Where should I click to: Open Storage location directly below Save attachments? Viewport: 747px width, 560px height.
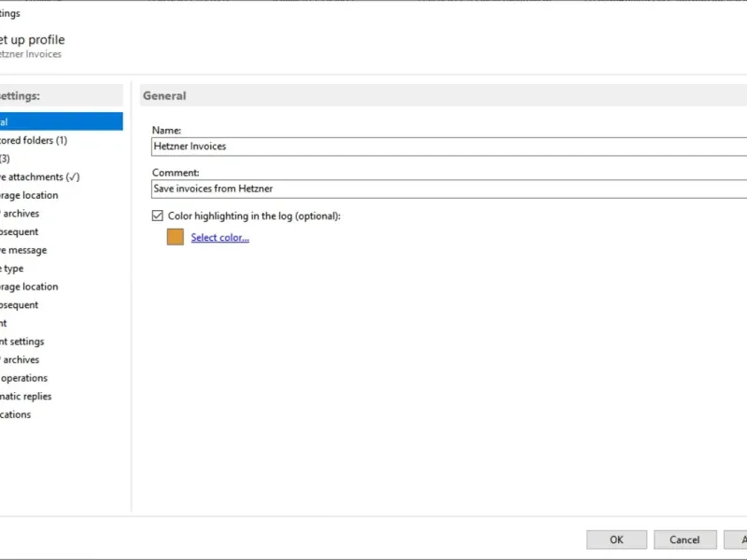click(x=29, y=195)
